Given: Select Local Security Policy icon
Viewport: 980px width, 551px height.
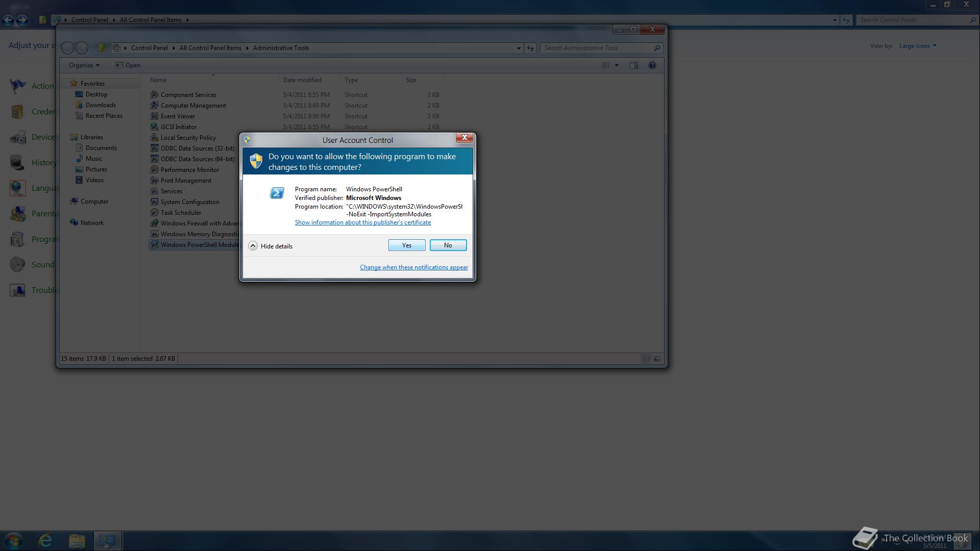Looking at the screenshot, I should pos(154,138).
